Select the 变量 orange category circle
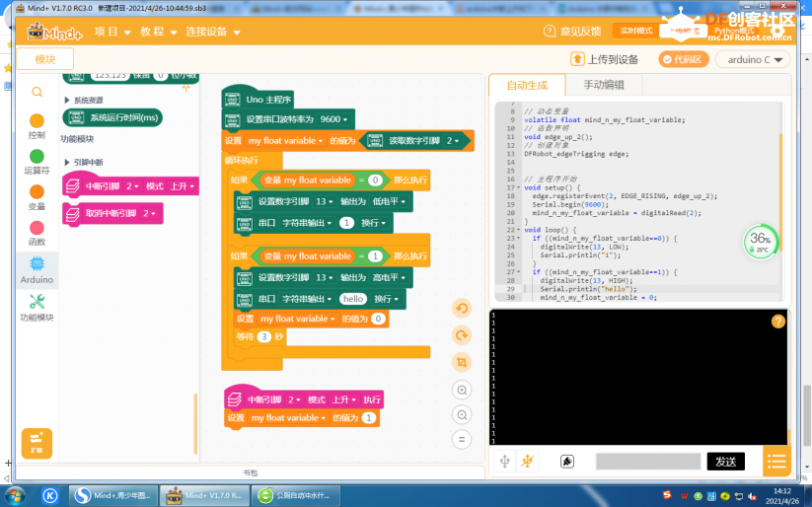Viewport: 812px width, 507px height. coord(37,191)
